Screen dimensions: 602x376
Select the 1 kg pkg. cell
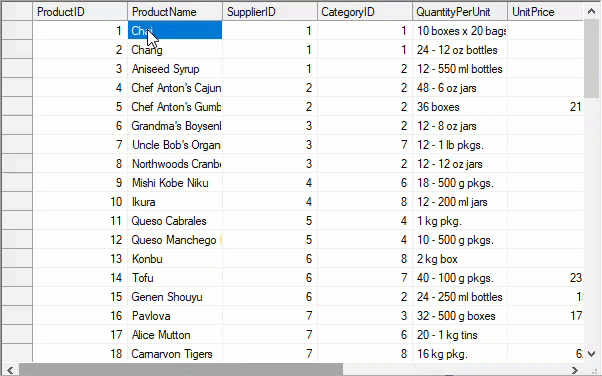pyautogui.click(x=460, y=220)
